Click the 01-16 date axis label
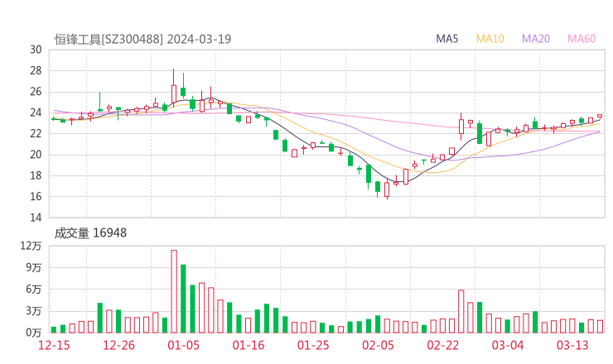The width and height of the screenshot is (613, 364). pyautogui.click(x=249, y=345)
